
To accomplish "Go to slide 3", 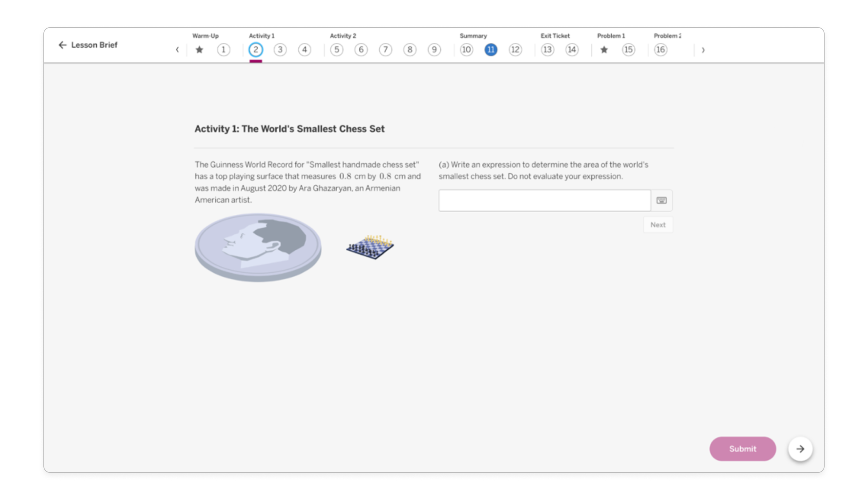I will pyautogui.click(x=280, y=50).
